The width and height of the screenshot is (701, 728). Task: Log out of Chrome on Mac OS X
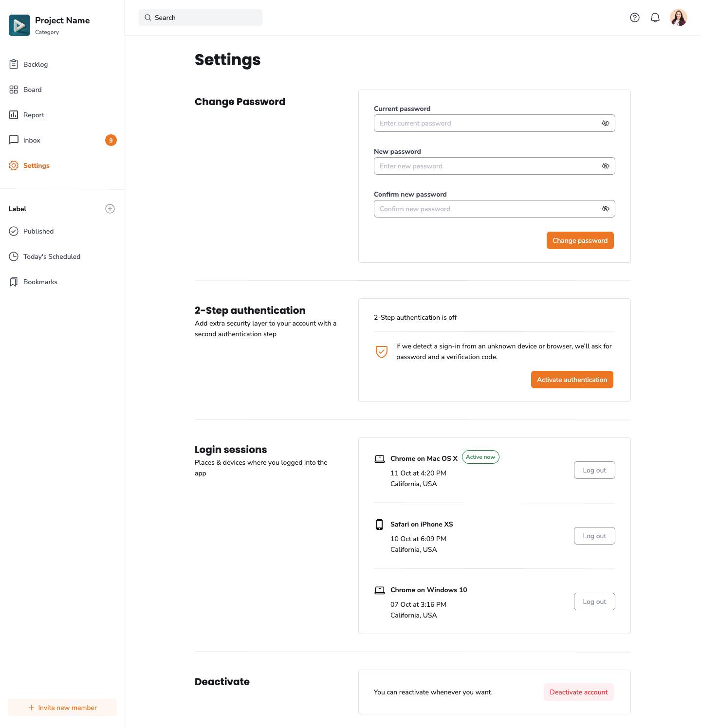point(594,470)
